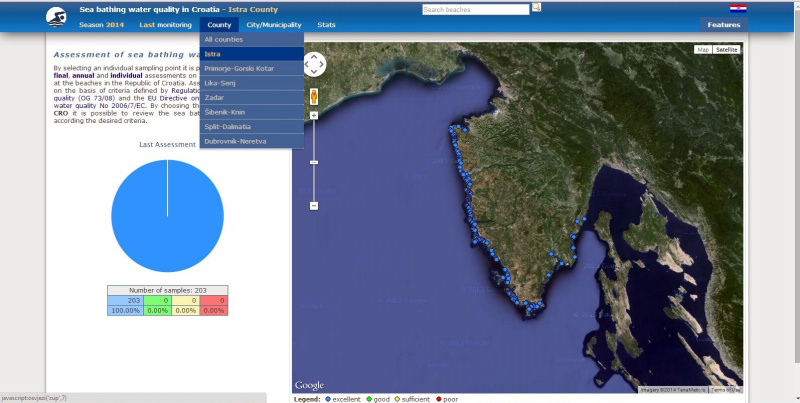Image resolution: width=800 pixels, height=403 pixels.
Task: Click the Search beaches input field
Action: pos(475,9)
